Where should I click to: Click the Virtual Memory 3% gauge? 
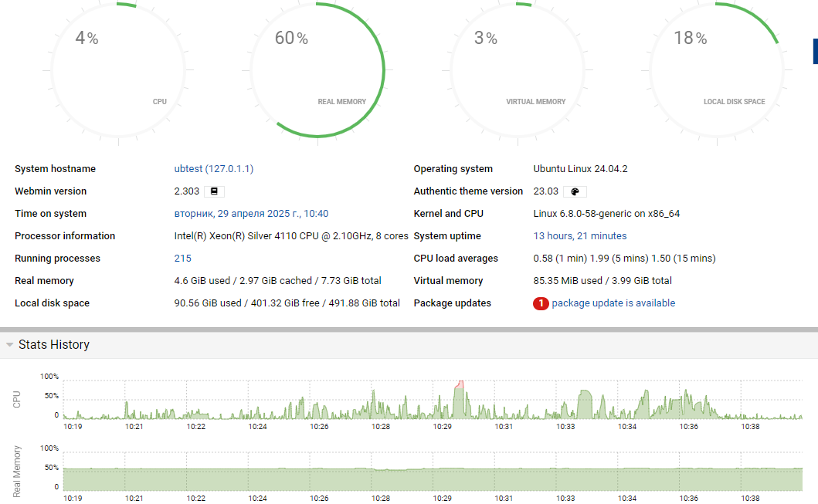pos(518,69)
